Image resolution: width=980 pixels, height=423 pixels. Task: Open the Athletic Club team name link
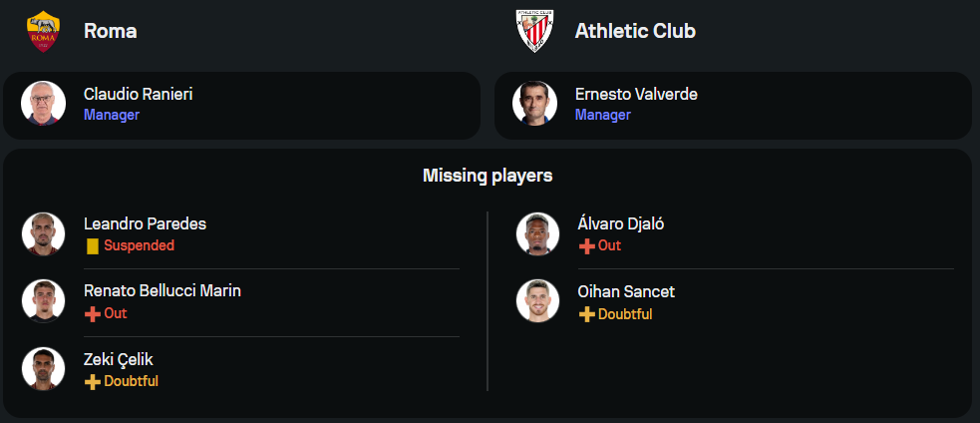tap(635, 31)
